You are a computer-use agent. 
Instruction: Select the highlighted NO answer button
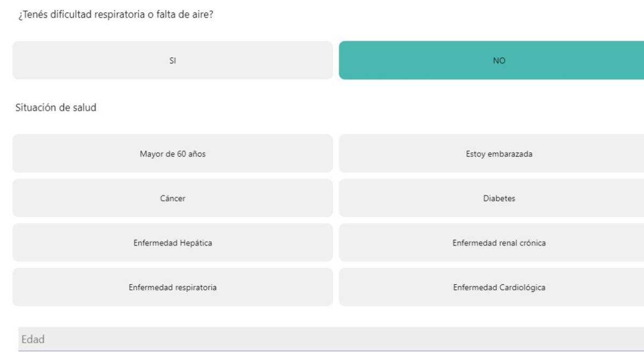coord(499,61)
